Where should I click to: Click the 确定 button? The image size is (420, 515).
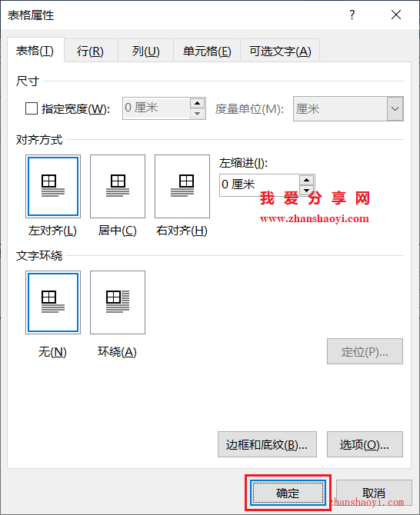pyautogui.click(x=288, y=493)
